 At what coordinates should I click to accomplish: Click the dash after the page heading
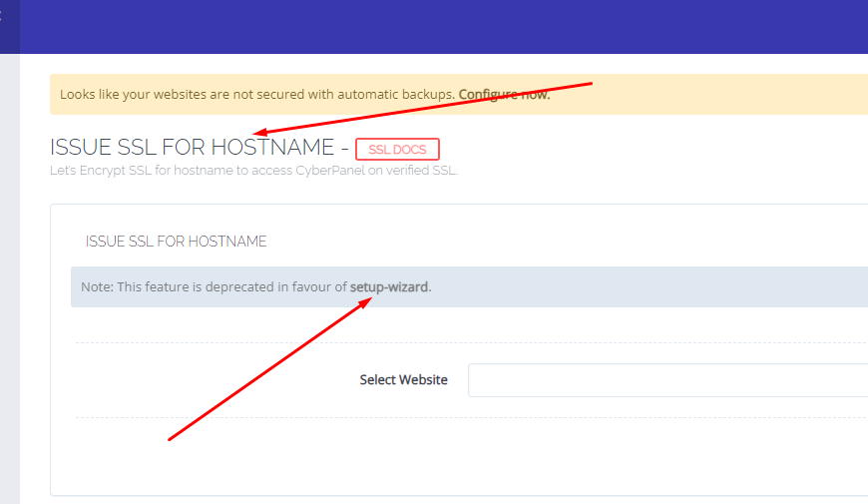point(344,149)
